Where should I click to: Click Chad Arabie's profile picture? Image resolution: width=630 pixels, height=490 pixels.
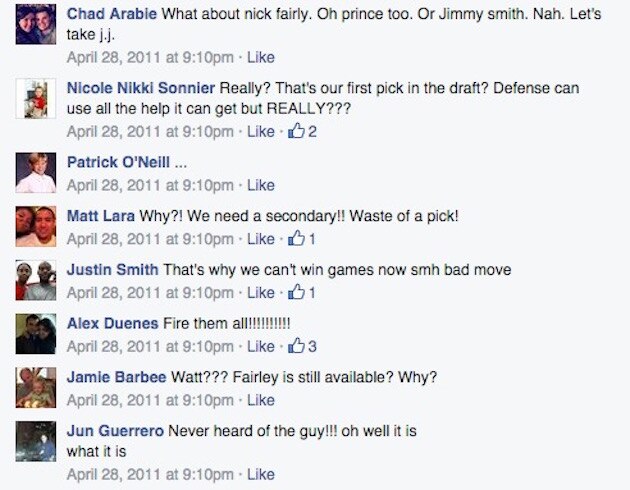pyautogui.click(x=36, y=24)
